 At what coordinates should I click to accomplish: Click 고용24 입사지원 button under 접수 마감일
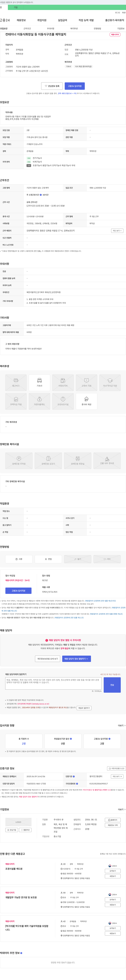tap(18, 591)
